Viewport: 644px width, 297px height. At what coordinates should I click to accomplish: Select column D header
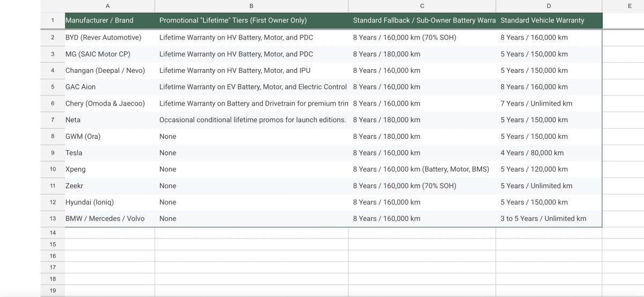[548, 6]
